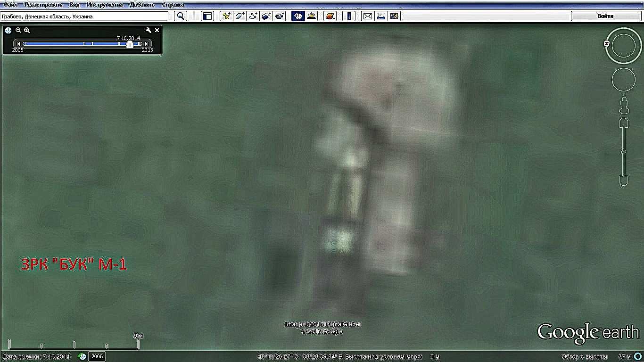Toggle sunlight across the landscape

(311, 16)
